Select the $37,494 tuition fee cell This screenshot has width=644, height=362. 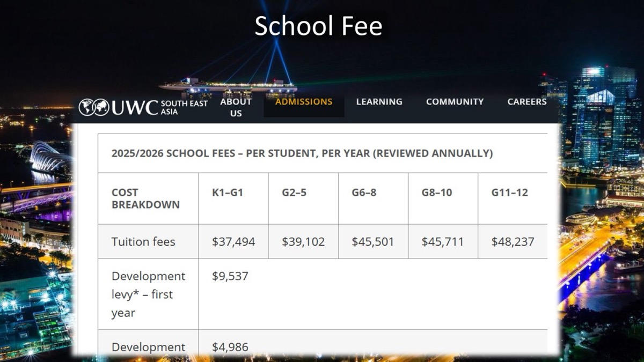(233, 241)
